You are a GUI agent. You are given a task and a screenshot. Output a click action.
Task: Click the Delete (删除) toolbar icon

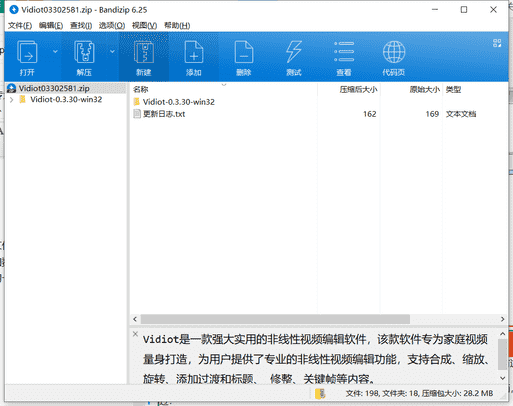coord(244,52)
